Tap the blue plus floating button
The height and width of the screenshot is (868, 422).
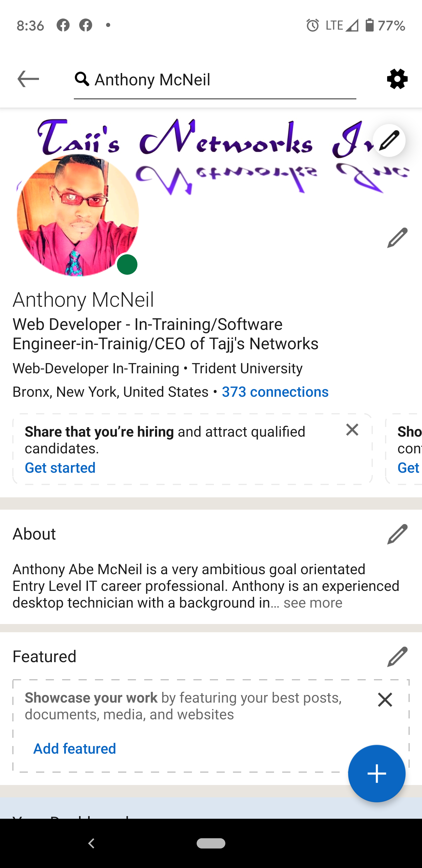point(377,774)
